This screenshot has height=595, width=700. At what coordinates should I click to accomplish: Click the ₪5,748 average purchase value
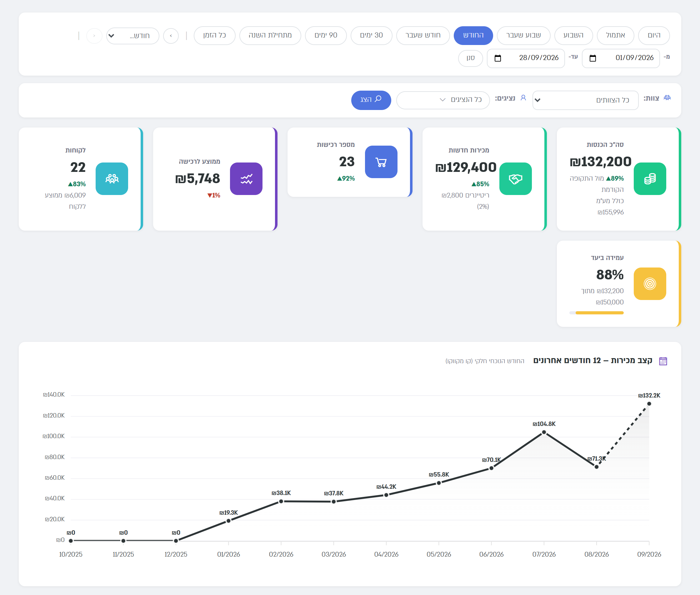tap(198, 178)
